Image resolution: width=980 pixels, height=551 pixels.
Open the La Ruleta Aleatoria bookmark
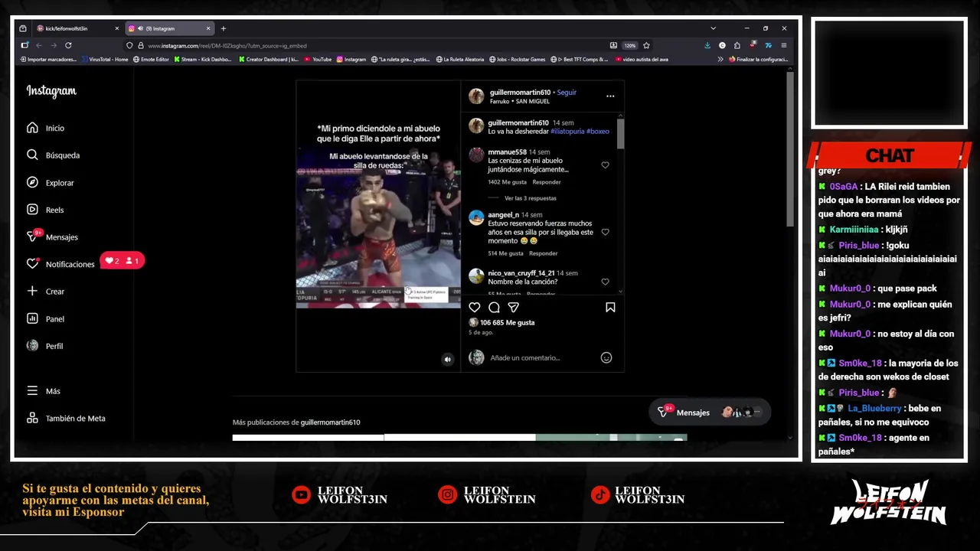point(460,59)
